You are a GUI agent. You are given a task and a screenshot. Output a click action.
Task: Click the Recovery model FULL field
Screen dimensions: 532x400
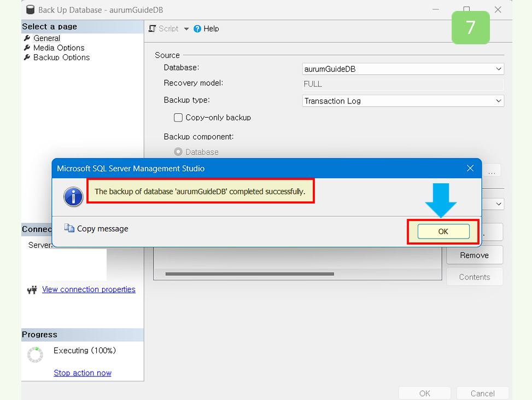[403, 84]
